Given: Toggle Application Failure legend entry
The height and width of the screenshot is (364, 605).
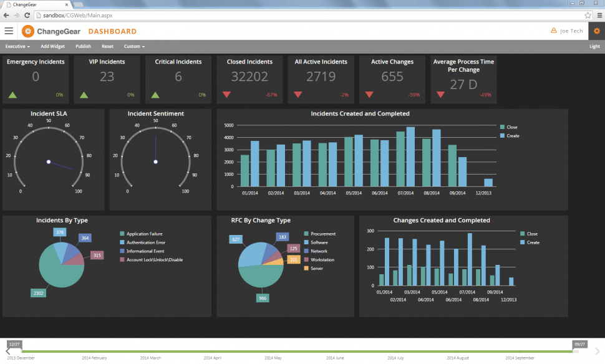Looking at the screenshot, I should point(141,234).
